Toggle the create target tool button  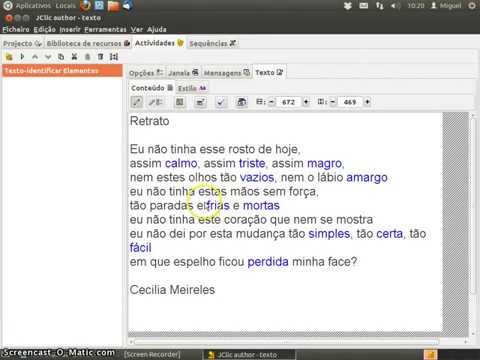(137, 102)
